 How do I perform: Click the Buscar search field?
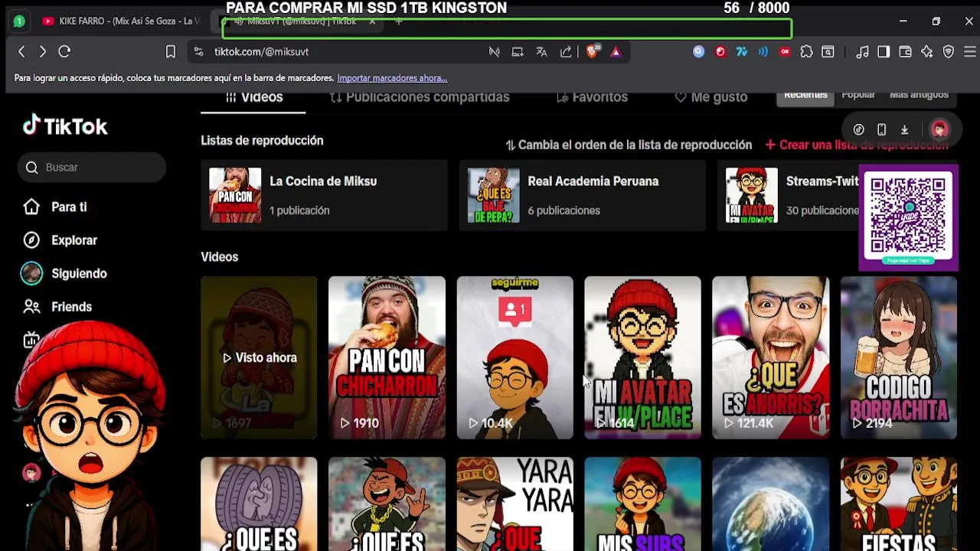92,168
